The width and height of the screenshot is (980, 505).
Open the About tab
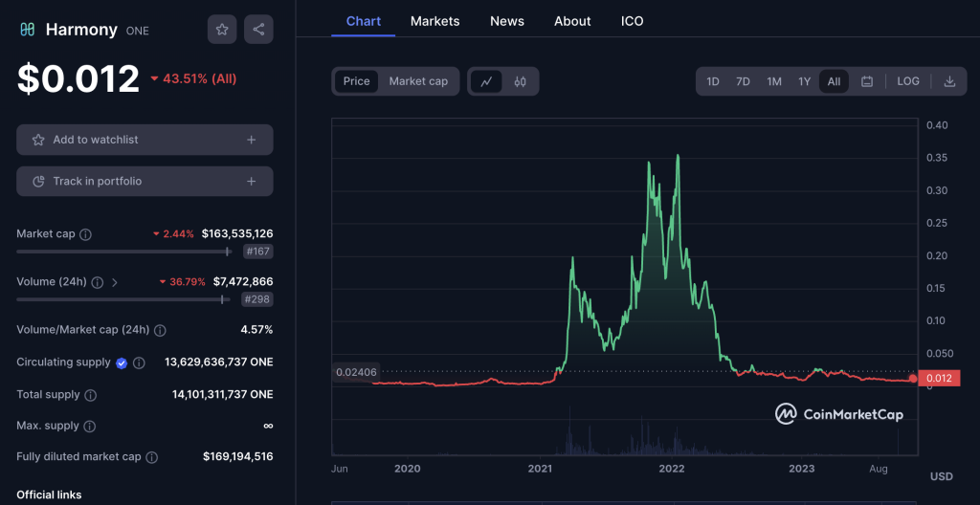click(x=572, y=21)
